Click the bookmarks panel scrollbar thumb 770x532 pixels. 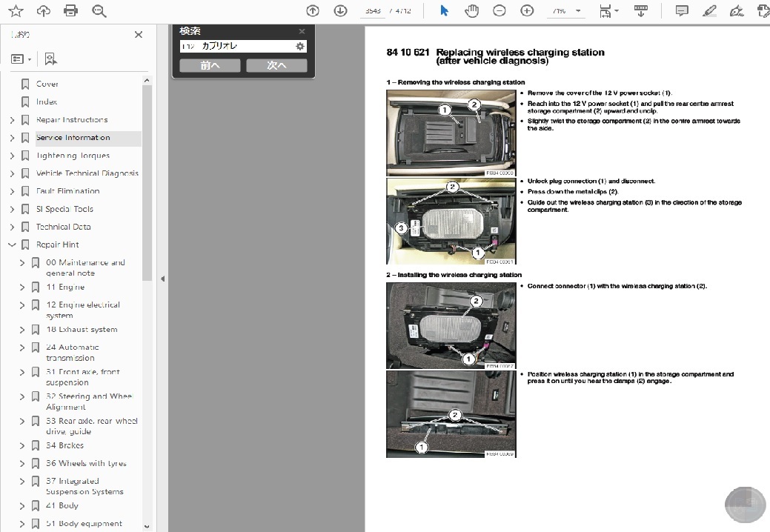click(146, 182)
